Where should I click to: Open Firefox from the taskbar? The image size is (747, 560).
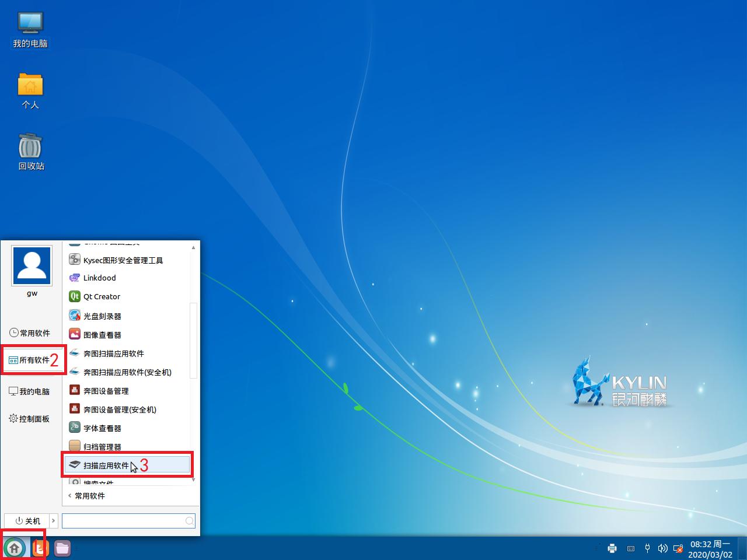point(39,548)
